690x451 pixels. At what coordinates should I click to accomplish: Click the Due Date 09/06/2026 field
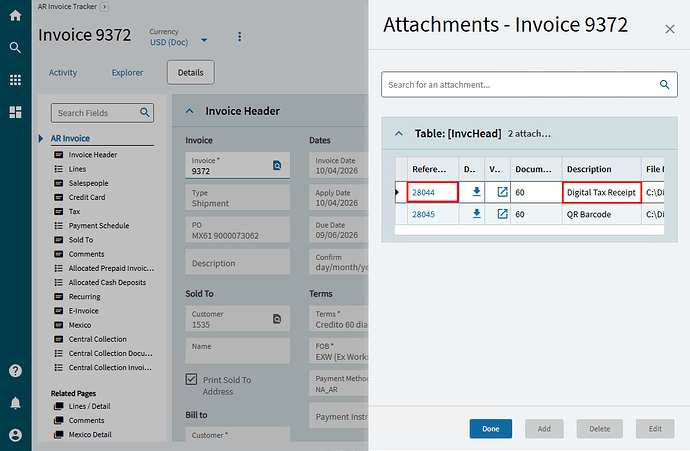tap(339, 230)
